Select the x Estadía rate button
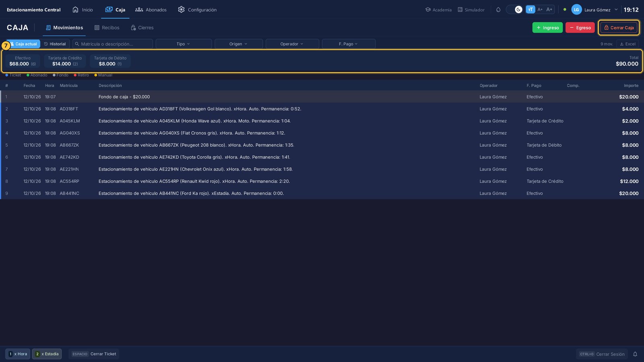Screen dimensions: 644x362 pyautogui.click(x=47, y=354)
